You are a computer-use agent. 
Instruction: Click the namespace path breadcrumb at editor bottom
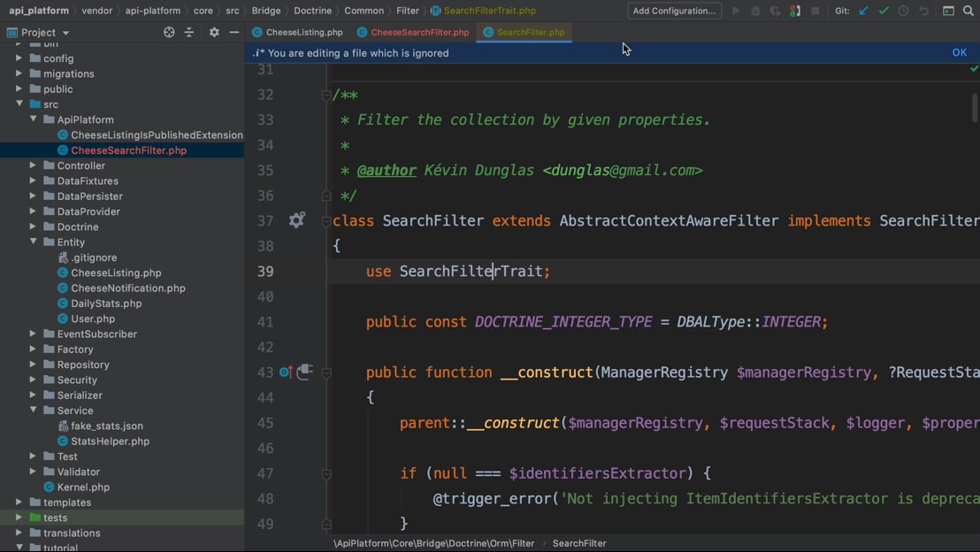(433, 543)
